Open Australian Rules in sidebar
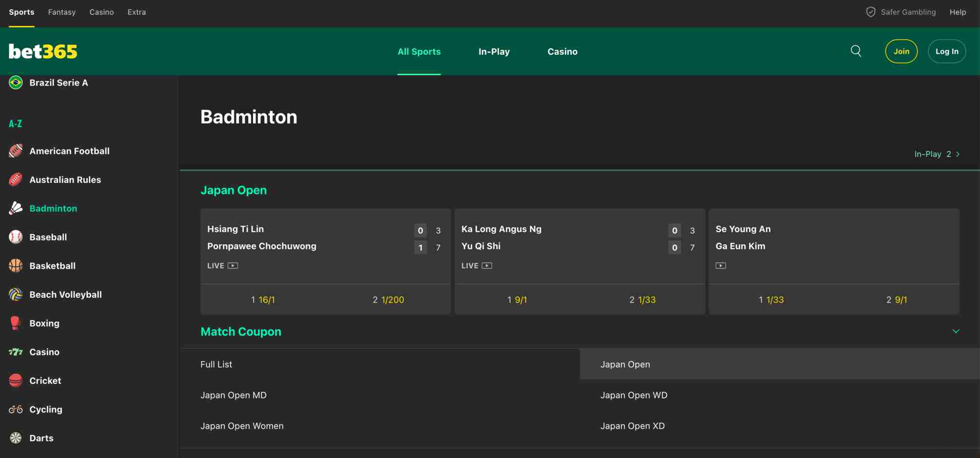Screen dimensions: 980x458 (x=65, y=180)
